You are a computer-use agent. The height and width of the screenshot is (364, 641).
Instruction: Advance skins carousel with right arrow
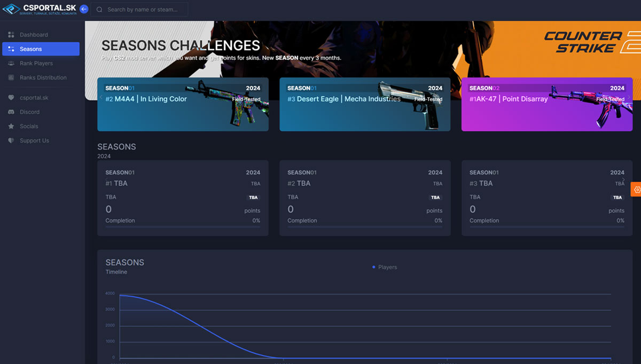click(629, 97)
